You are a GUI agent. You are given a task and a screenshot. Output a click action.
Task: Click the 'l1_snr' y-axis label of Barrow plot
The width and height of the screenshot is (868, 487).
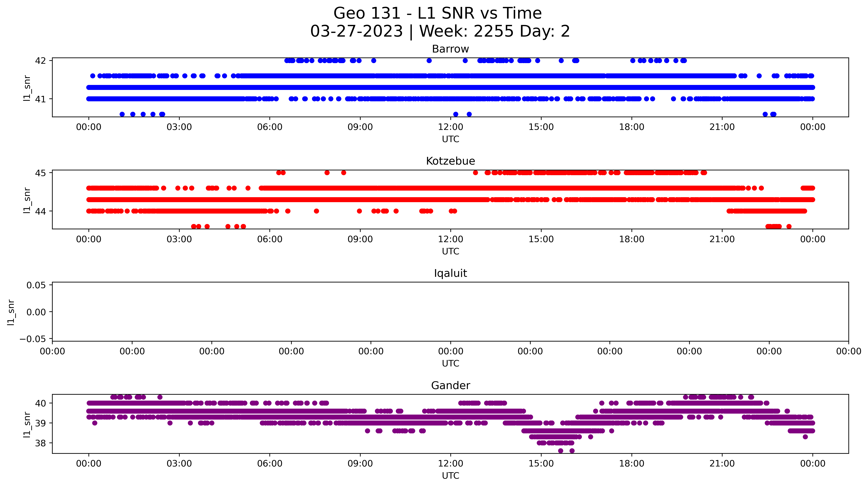tap(27, 88)
